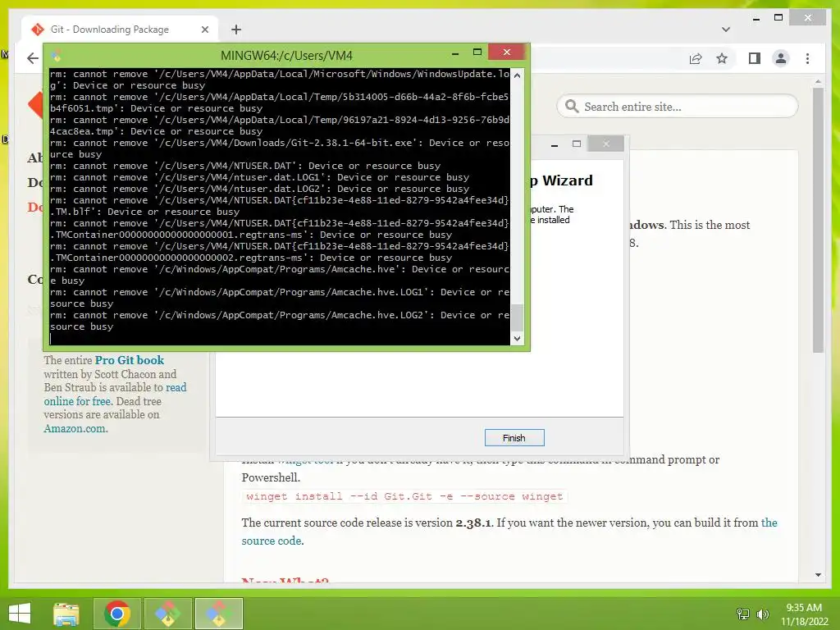Click Finish in the Setup Wizard
The height and width of the screenshot is (630, 840).
coord(514,438)
